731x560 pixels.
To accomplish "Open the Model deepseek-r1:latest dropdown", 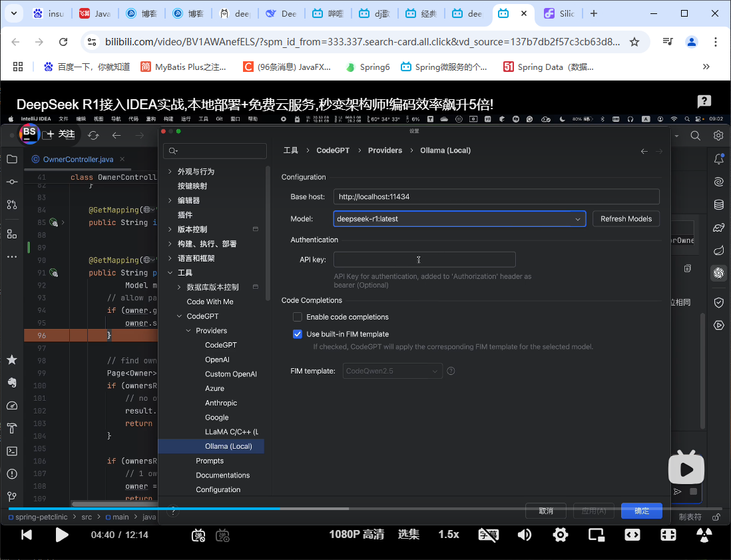I will click(x=459, y=218).
